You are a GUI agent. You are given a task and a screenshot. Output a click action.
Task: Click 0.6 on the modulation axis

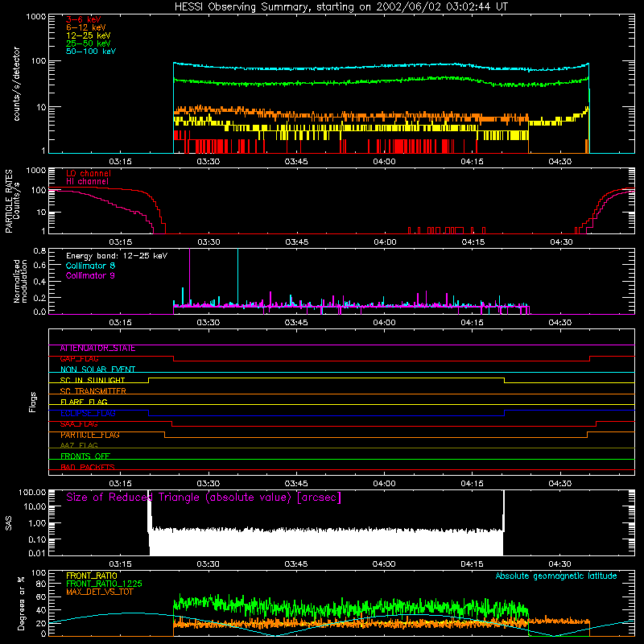pyautogui.click(x=39, y=266)
